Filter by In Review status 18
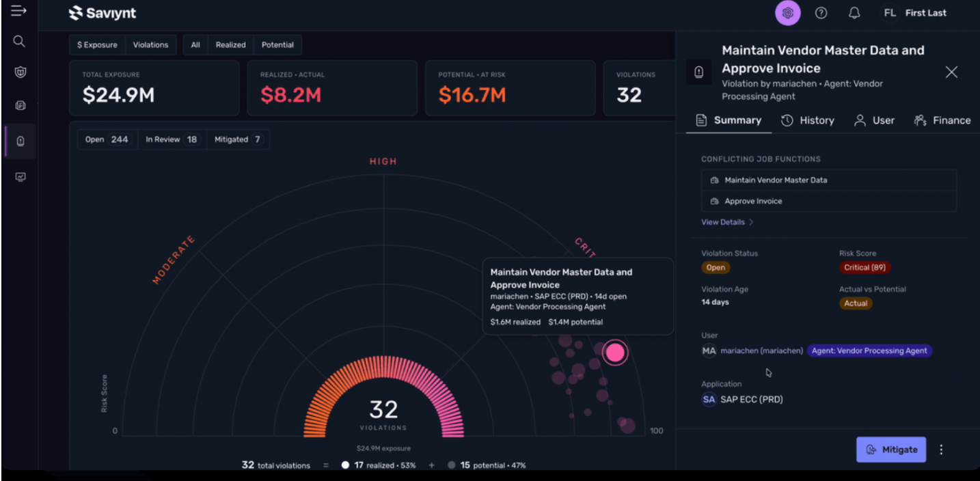980x481 pixels. pos(172,139)
